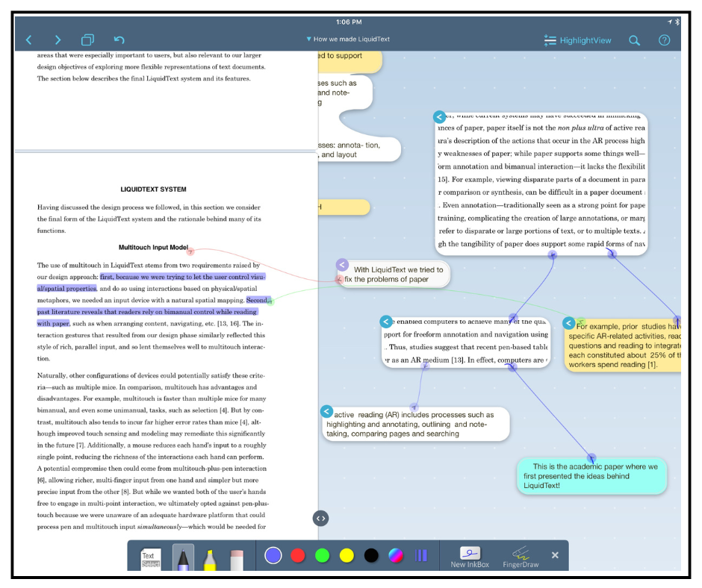
Task: Pick the green ink color
Action: click(323, 555)
